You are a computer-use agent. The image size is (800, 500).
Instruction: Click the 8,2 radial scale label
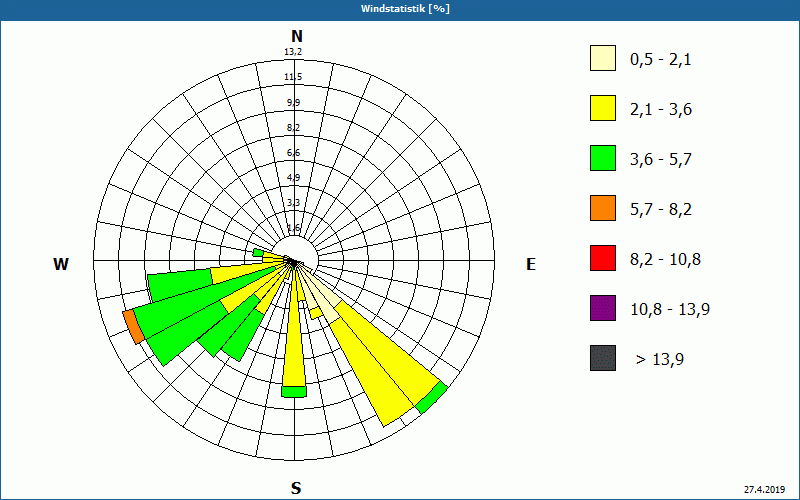point(293,128)
